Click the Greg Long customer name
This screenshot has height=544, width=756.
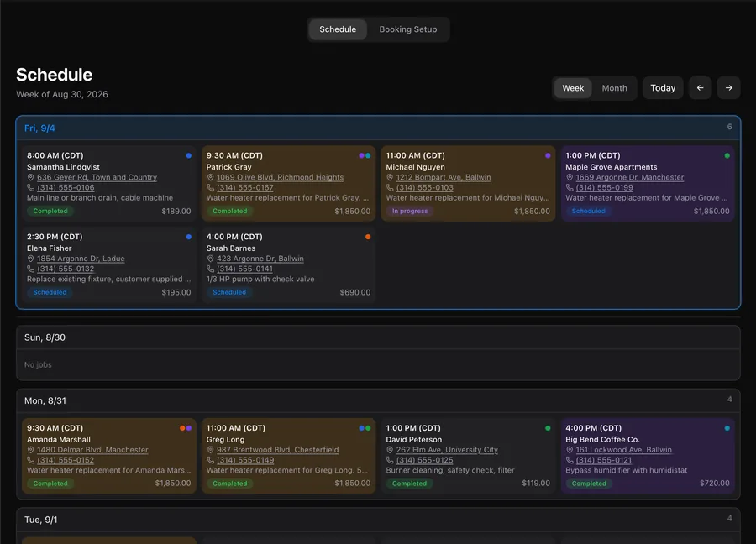coord(226,439)
